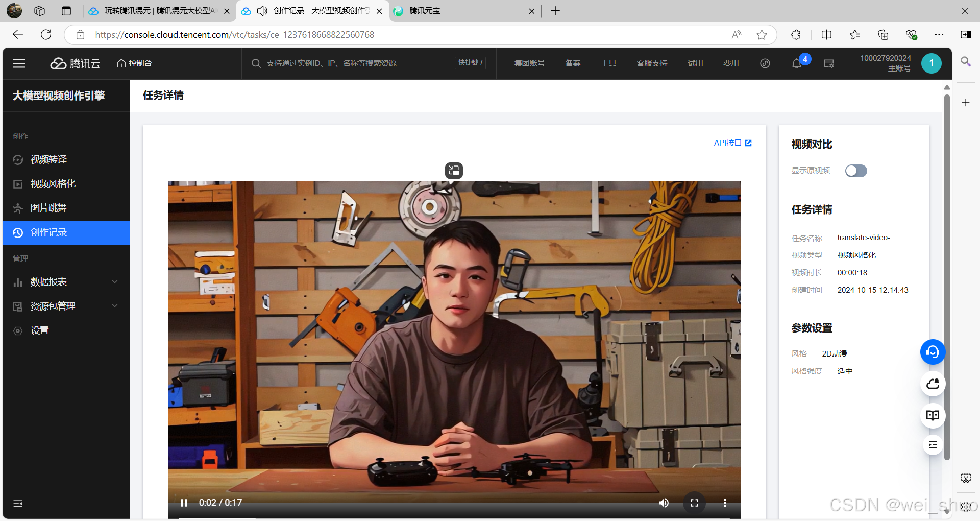Click the 控制台 home button
The width and height of the screenshot is (980, 521).
(135, 63)
